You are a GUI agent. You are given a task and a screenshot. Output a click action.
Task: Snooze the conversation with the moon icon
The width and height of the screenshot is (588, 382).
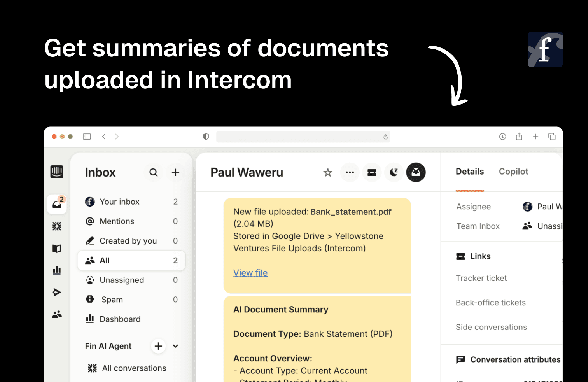[394, 172]
